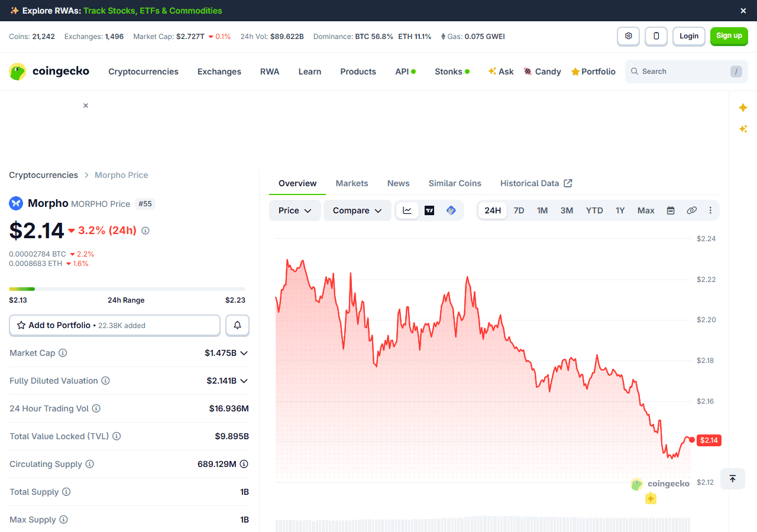Open the Compare dropdown
757x532 pixels.
(x=357, y=210)
